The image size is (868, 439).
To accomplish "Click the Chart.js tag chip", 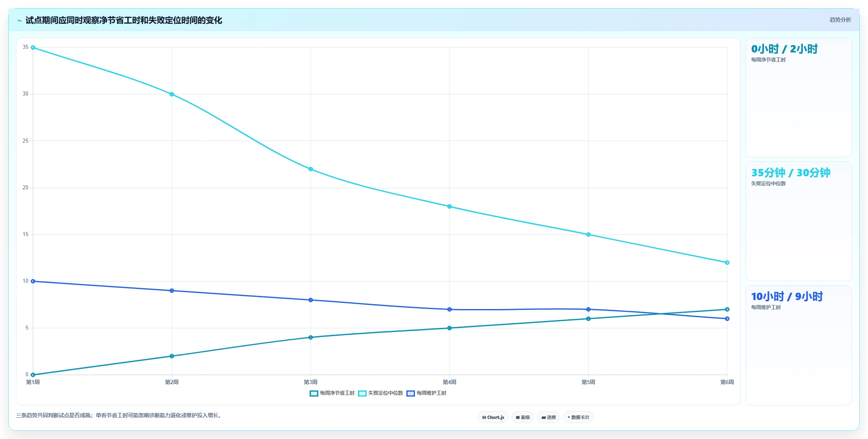I will pos(493,417).
